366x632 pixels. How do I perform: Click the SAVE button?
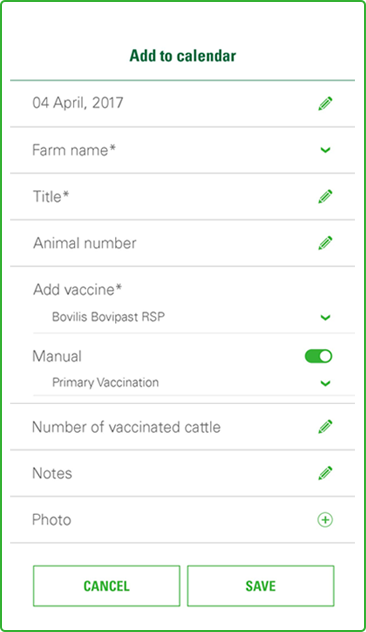tap(261, 586)
